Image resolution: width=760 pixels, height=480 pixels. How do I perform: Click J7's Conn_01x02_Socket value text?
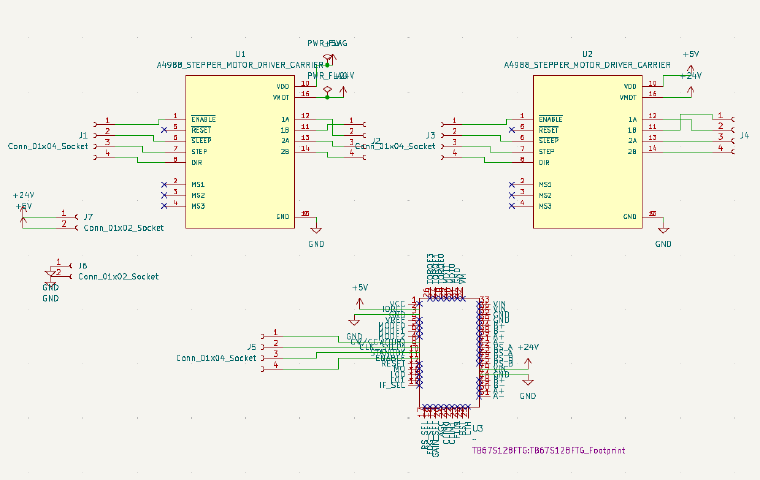click(124, 228)
